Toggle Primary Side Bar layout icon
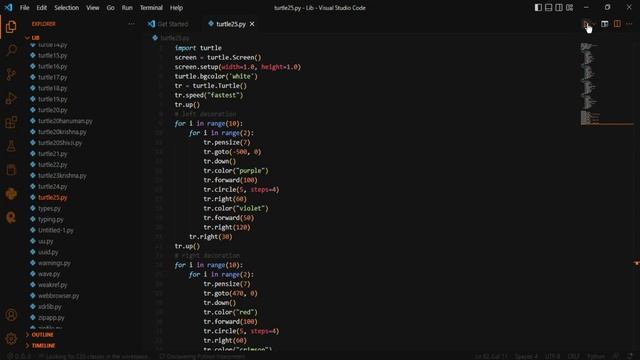The width and height of the screenshot is (640, 360). pos(538,8)
